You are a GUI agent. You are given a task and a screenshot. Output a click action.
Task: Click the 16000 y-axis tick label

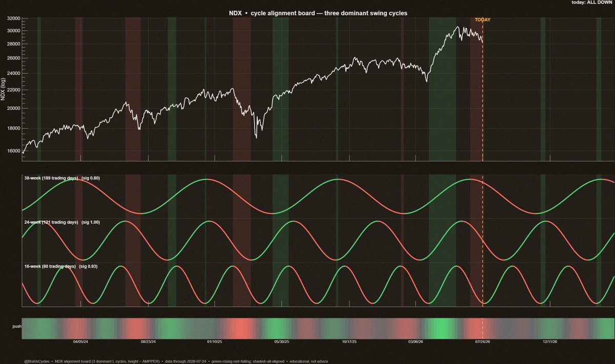(13, 151)
